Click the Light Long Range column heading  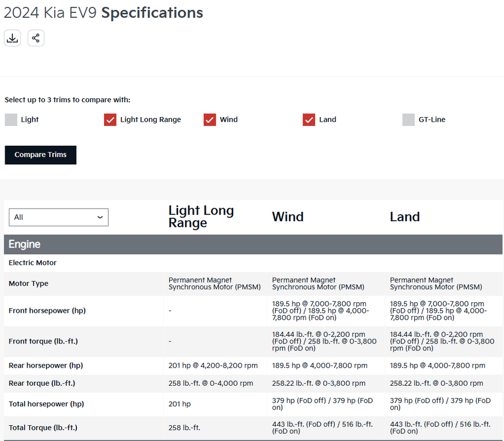click(201, 216)
